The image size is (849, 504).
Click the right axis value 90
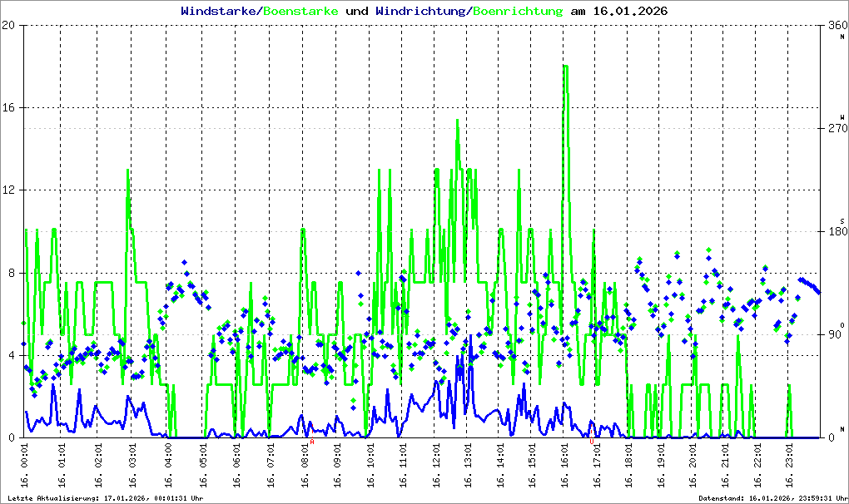[x=835, y=334]
